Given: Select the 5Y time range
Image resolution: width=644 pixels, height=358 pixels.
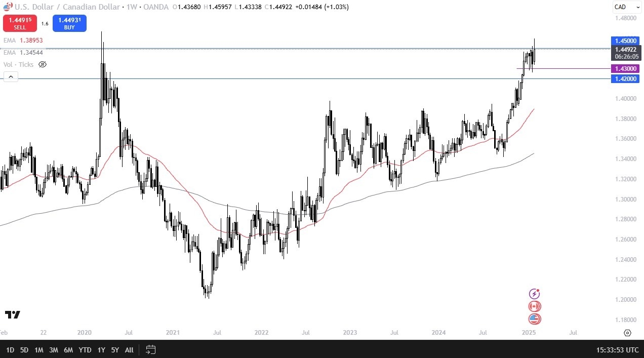Looking at the screenshot, I should pos(115,349).
